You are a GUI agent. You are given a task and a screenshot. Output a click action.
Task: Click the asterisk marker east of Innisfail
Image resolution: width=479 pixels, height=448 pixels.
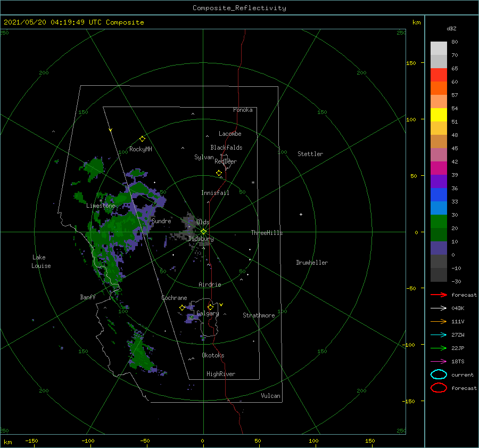click(253, 183)
